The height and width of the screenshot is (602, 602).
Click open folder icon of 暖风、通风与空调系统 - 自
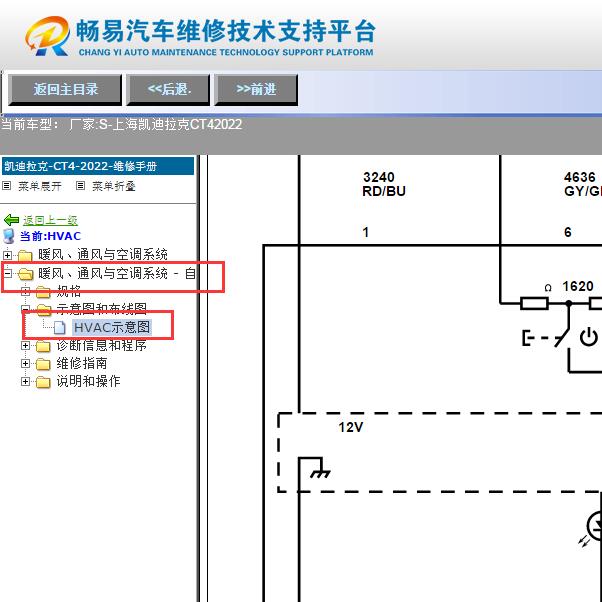[x=26, y=274]
